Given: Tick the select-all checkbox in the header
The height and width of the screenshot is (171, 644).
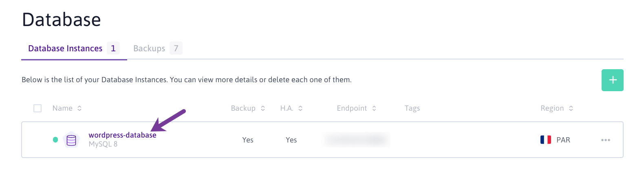Looking at the screenshot, I should pos(37,108).
